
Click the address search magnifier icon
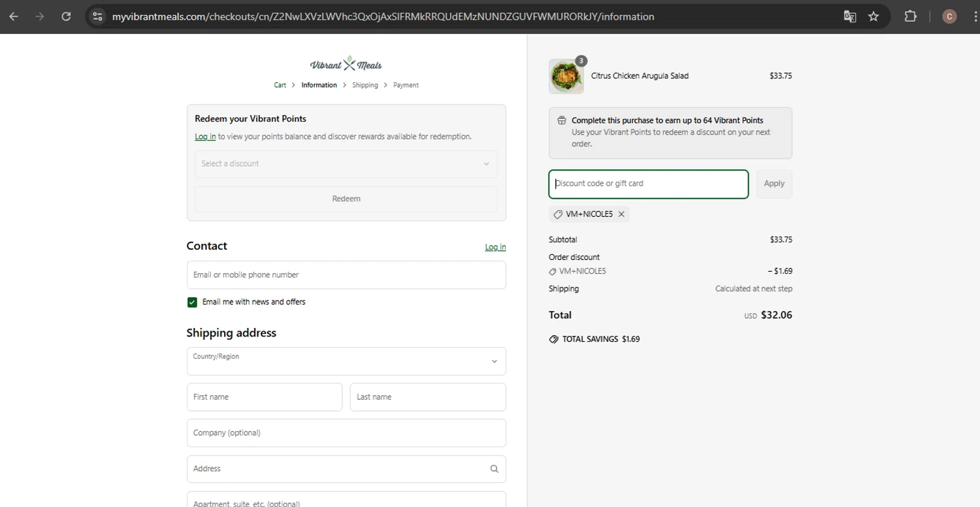(494, 468)
